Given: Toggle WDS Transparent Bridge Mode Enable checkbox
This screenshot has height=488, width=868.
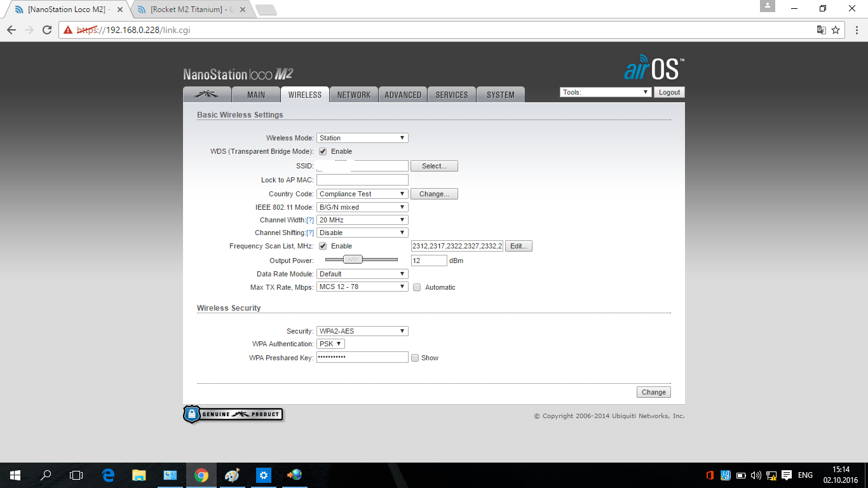Looking at the screenshot, I should click(323, 151).
